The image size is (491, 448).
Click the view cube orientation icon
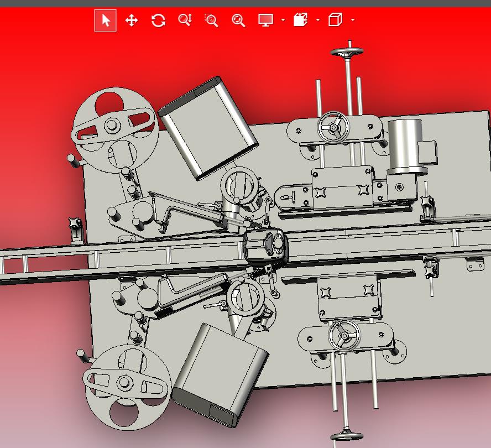pyautogui.click(x=335, y=19)
